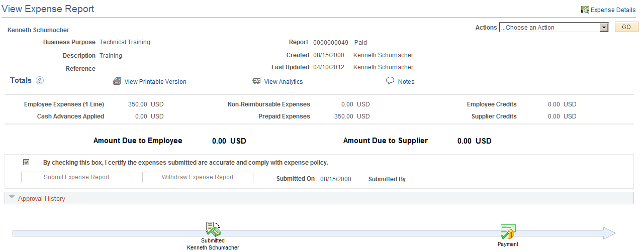
Task: Click the Kenneth Schumacher name link at top
Action: 38,30
